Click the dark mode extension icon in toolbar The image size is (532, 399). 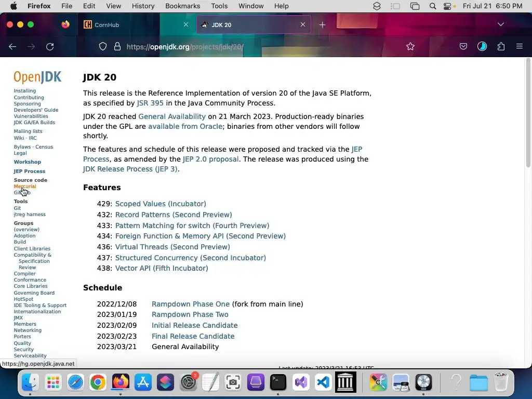click(x=482, y=46)
